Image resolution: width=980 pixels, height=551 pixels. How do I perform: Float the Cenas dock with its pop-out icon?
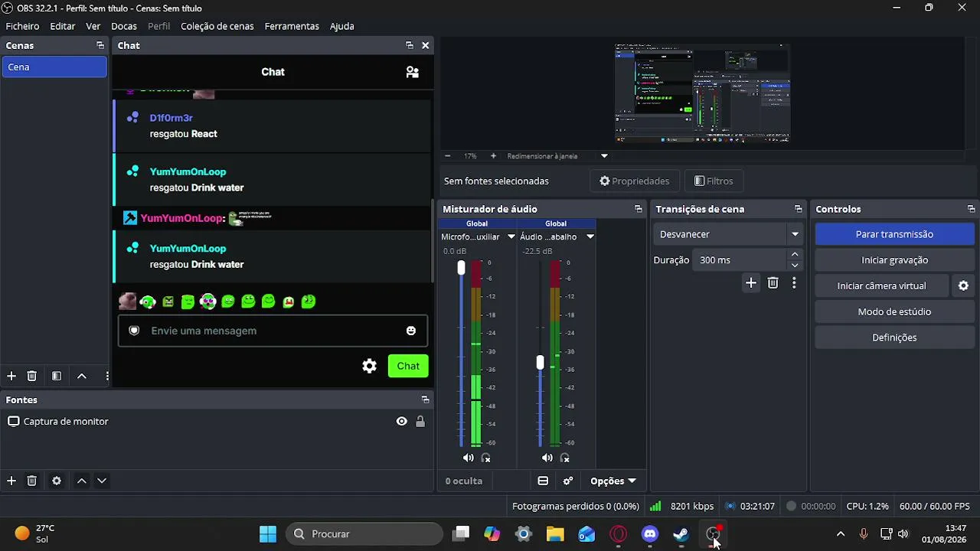pos(100,45)
